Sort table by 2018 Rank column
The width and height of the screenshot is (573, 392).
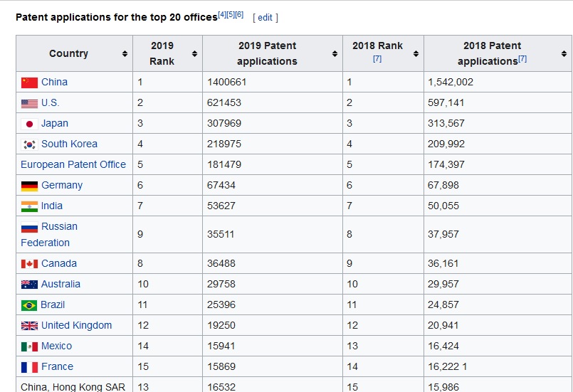416,54
